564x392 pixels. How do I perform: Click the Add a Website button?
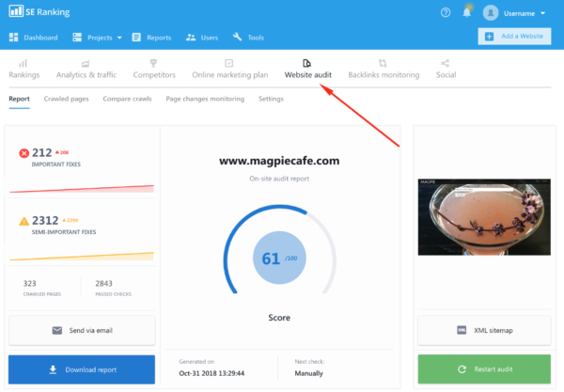(514, 37)
